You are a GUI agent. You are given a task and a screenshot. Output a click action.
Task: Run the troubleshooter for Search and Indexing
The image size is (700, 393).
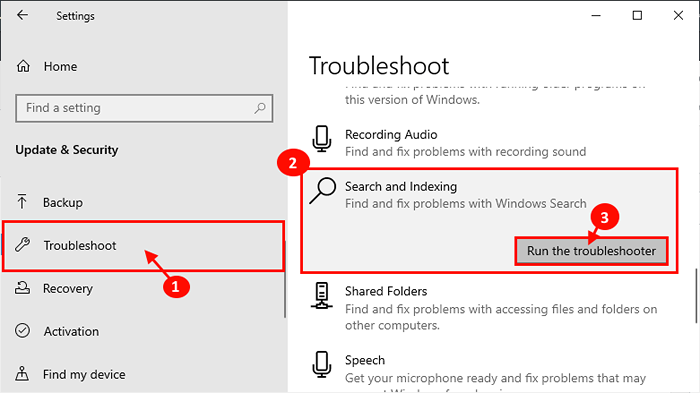pyautogui.click(x=591, y=251)
